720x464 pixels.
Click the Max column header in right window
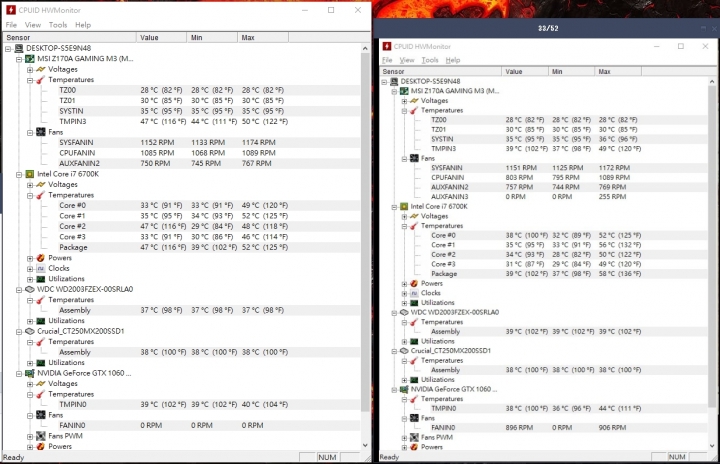pyautogui.click(x=618, y=72)
